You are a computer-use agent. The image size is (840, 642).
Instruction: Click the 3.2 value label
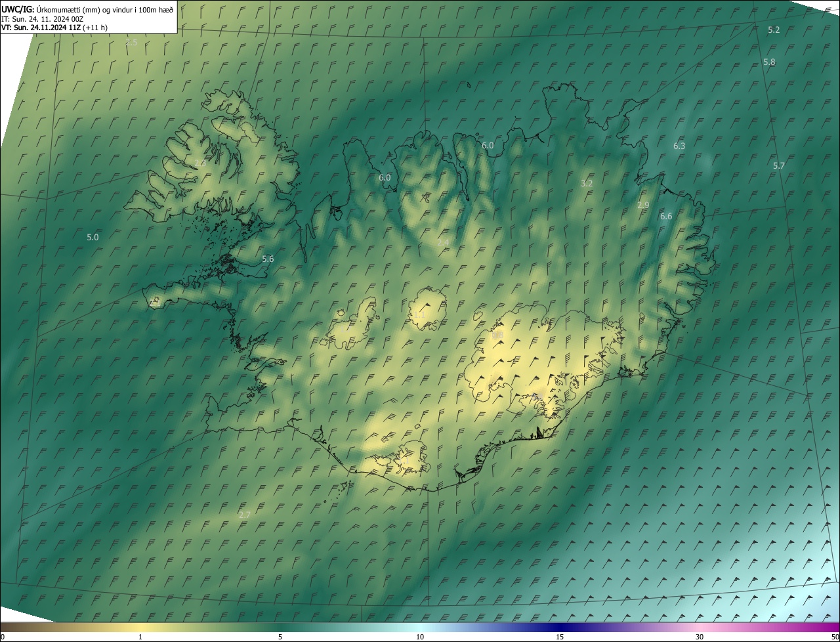[x=587, y=184]
